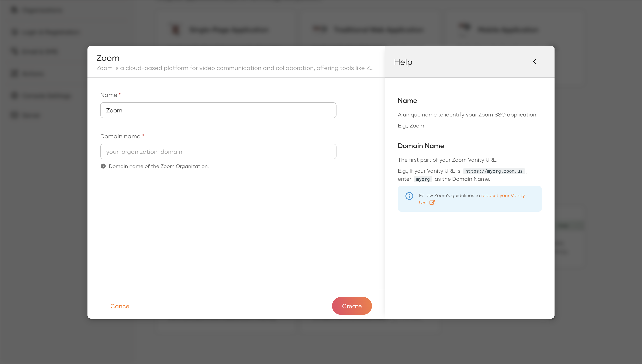Focus the Domain name input field
This screenshot has height=364, width=642.
[x=218, y=151]
